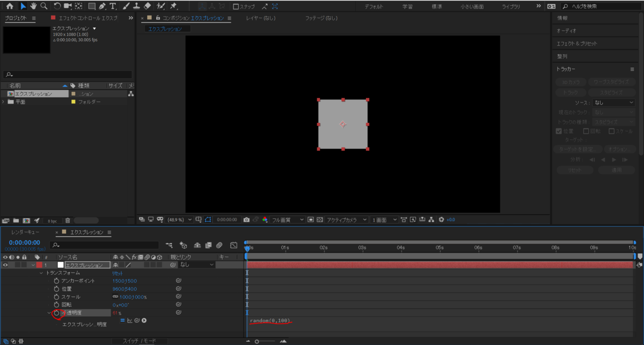Switch to 学習 workspace

[x=408, y=6]
